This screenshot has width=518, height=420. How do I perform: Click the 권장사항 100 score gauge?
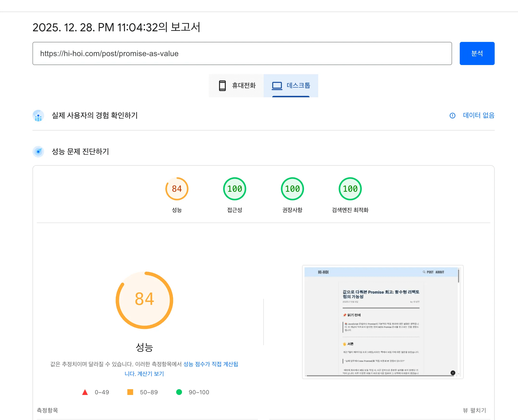pos(292,189)
